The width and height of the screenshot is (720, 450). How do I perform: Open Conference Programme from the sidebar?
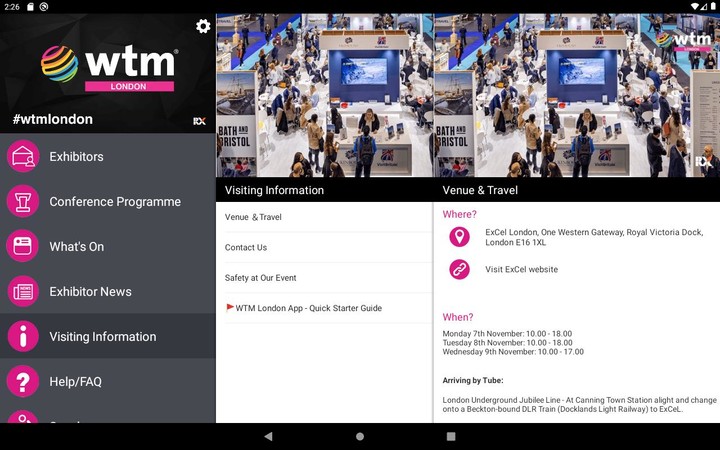[x=108, y=202]
